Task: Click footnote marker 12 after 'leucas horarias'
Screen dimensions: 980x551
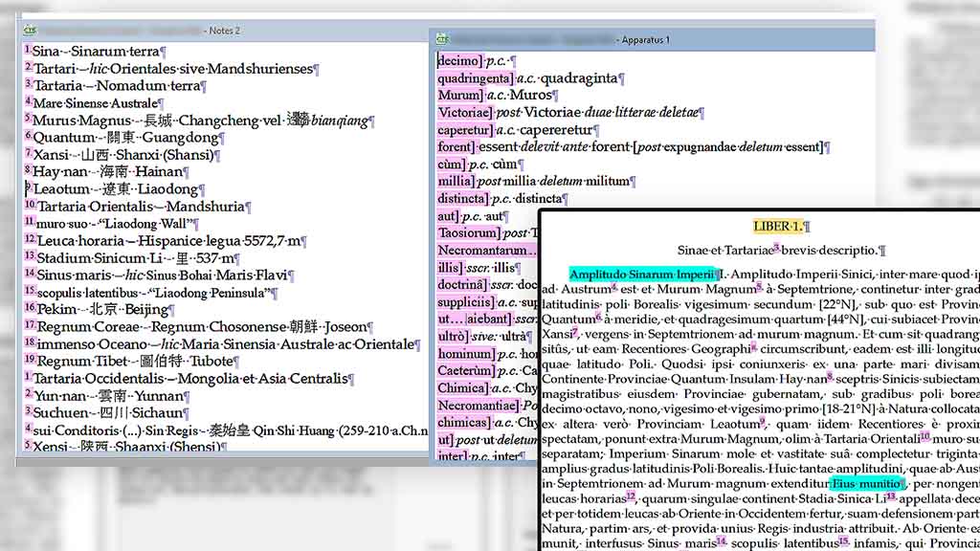Action: (632, 496)
